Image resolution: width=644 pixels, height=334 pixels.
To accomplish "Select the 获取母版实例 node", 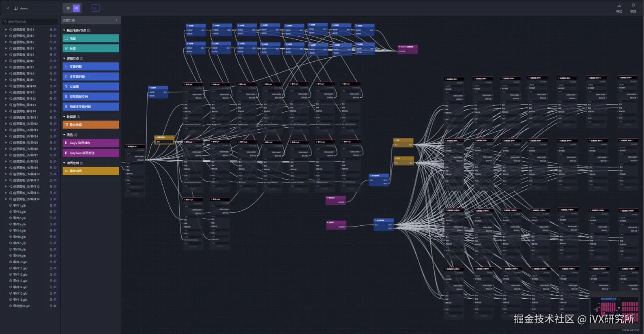I will [x=91, y=96].
